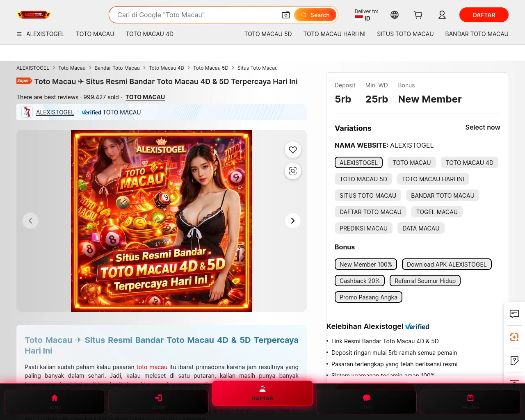Click the 'Kelebihan Alexistogel' heading
525x420 pixels.
pyautogui.click(x=365, y=326)
